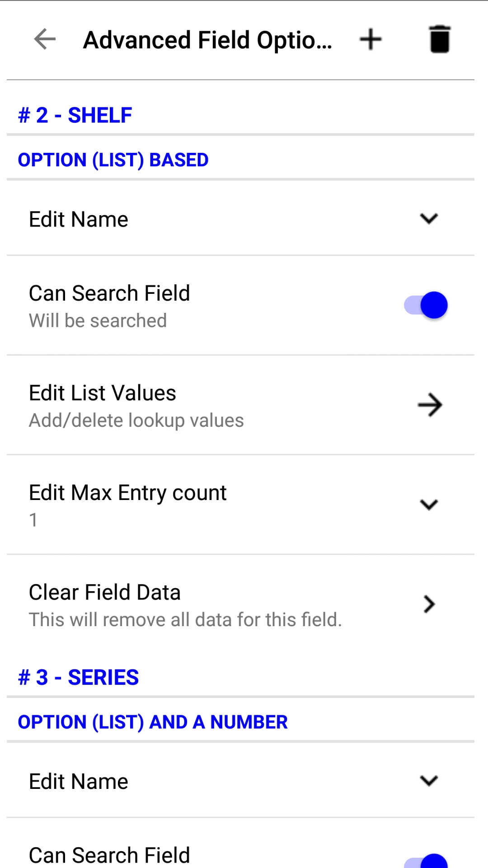This screenshot has height=868, width=488.
Task: Tap the back arrow icon
Action: tap(45, 39)
